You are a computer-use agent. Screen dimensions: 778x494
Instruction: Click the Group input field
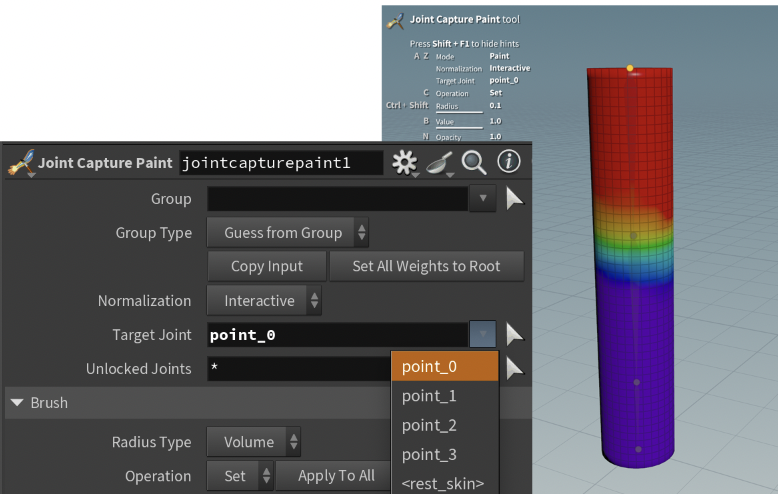coord(338,198)
